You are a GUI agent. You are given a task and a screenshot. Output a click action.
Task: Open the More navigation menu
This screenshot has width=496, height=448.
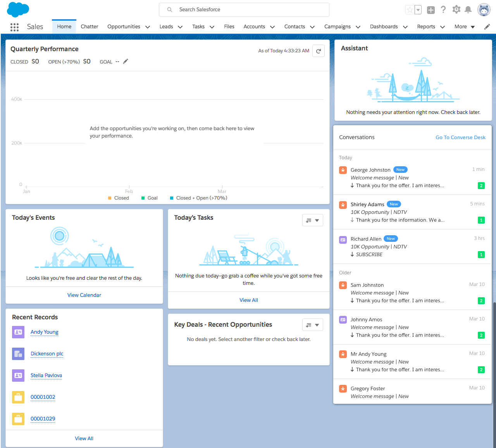465,27
